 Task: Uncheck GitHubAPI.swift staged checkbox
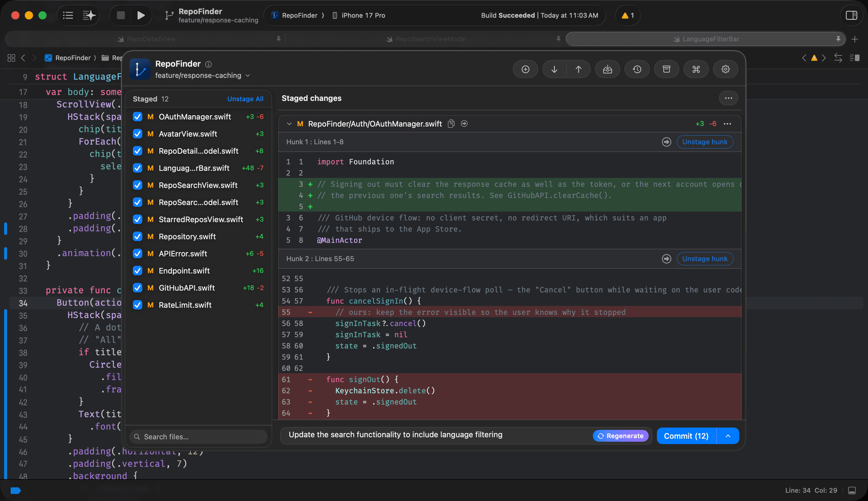click(137, 288)
